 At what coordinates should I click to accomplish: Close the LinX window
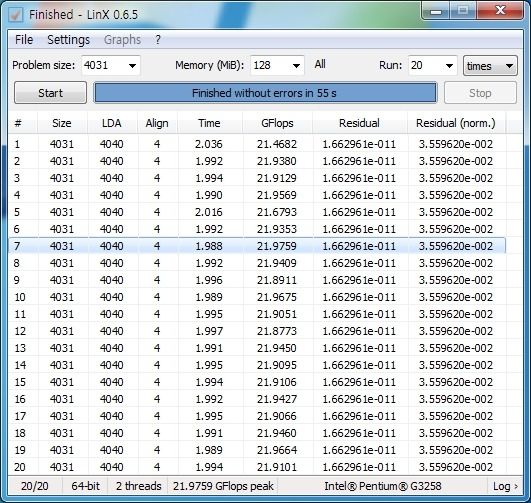pyautogui.click(x=500, y=11)
